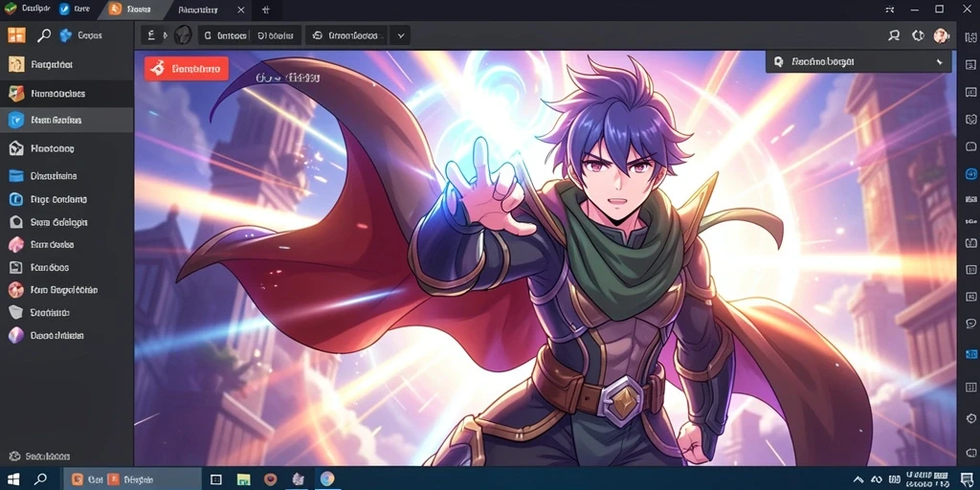The height and width of the screenshot is (490, 980).
Task: Open the sidebar row with portrait icon
Action: [67, 64]
